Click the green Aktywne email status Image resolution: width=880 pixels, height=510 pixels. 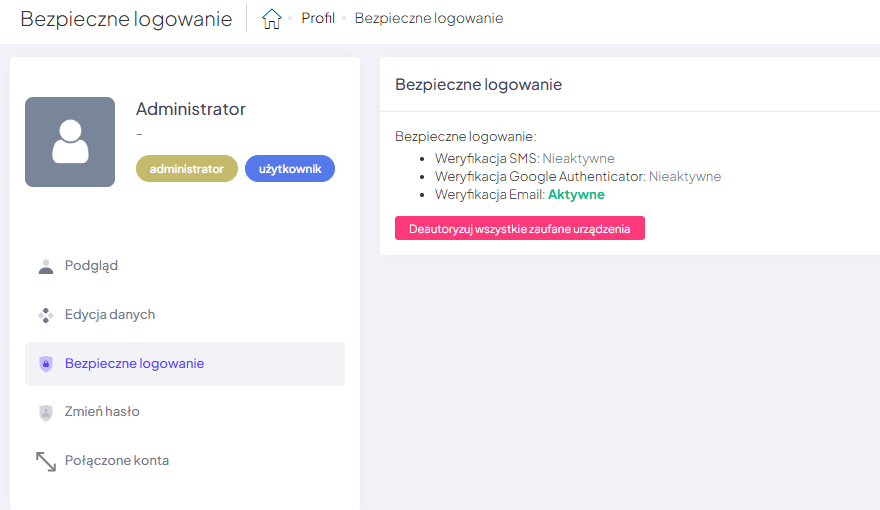pos(576,195)
